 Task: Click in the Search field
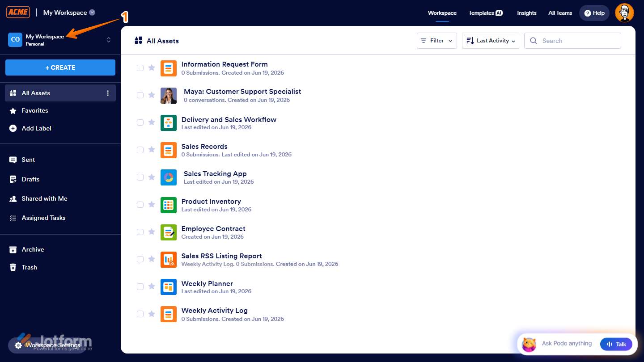(x=572, y=41)
